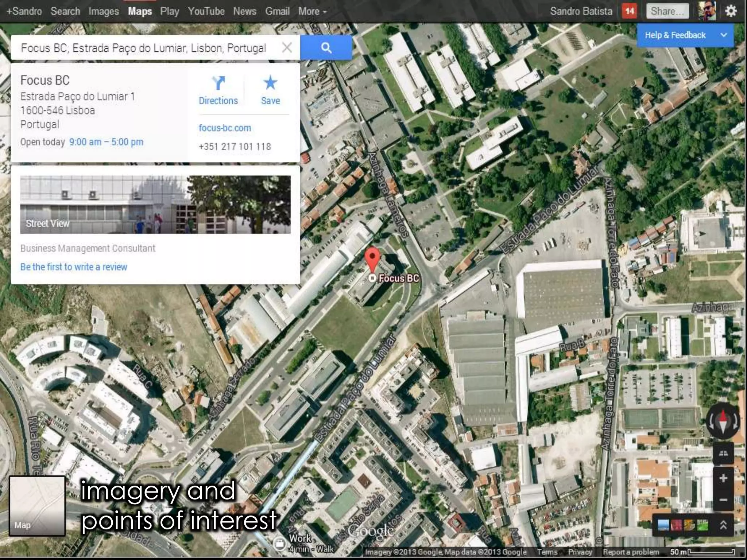Viewport: 747px width, 560px height.
Task: Zoom out with the minus button
Action: [x=723, y=499]
